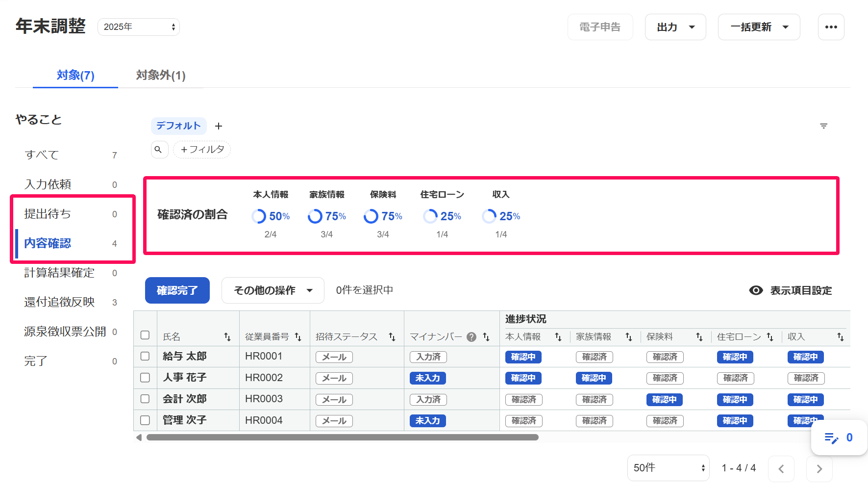This screenshot has height=490, width=868.
Task: Sort by 保険料 column arrows
Action: [x=699, y=337]
